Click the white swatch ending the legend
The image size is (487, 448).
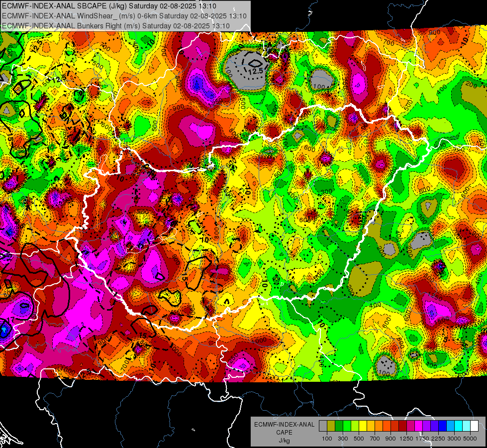[474, 426]
